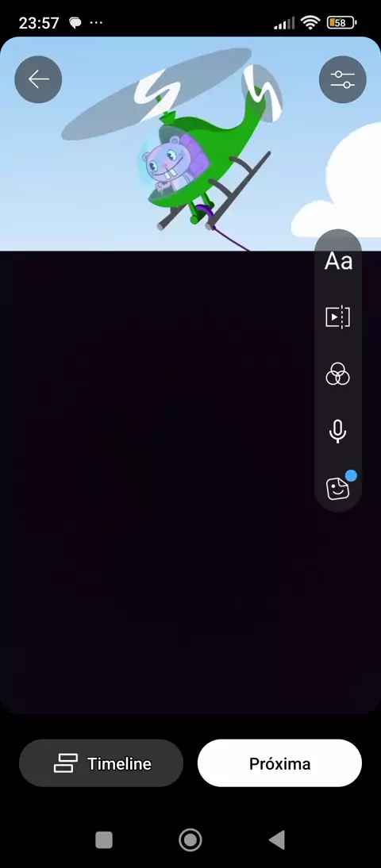
Task: Tap the Android recent apps square button
Action: pos(104,839)
